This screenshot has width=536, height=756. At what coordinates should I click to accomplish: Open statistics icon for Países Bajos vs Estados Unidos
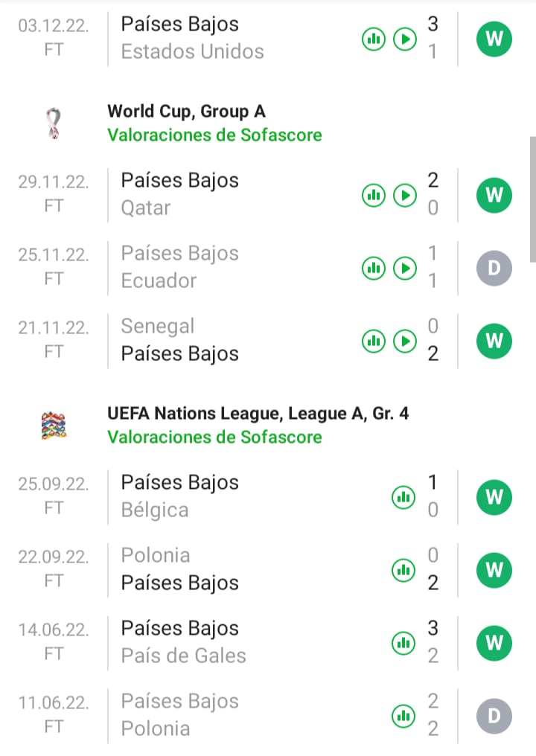(x=373, y=38)
